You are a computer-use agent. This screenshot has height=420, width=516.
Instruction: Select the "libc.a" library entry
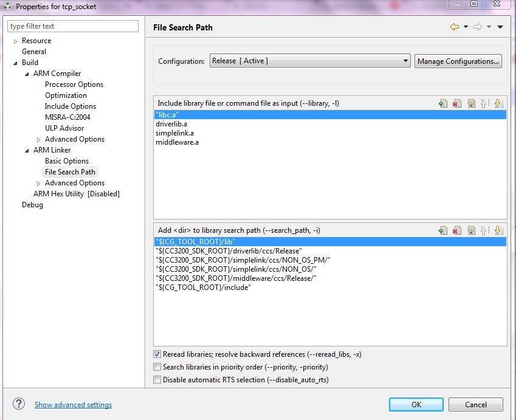click(330, 115)
